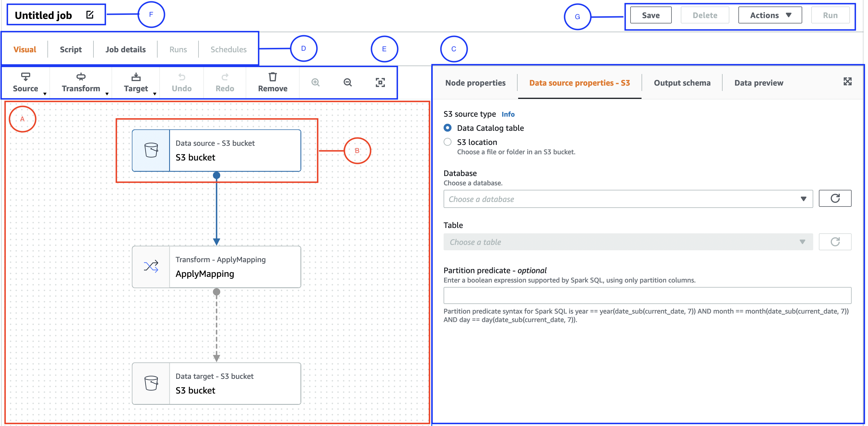Switch to the Script tab
Screen dimensions: 868x426
point(71,49)
